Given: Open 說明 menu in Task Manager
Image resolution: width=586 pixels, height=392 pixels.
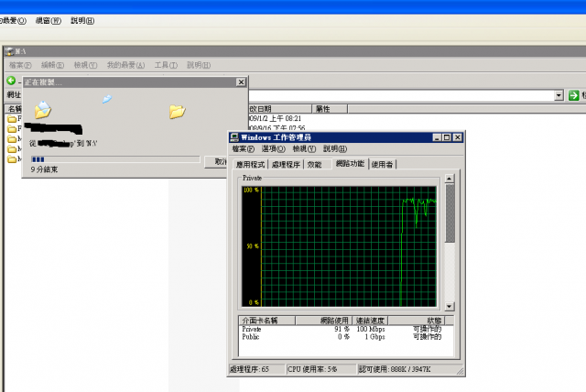Looking at the screenshot, I should click(335, 148).
